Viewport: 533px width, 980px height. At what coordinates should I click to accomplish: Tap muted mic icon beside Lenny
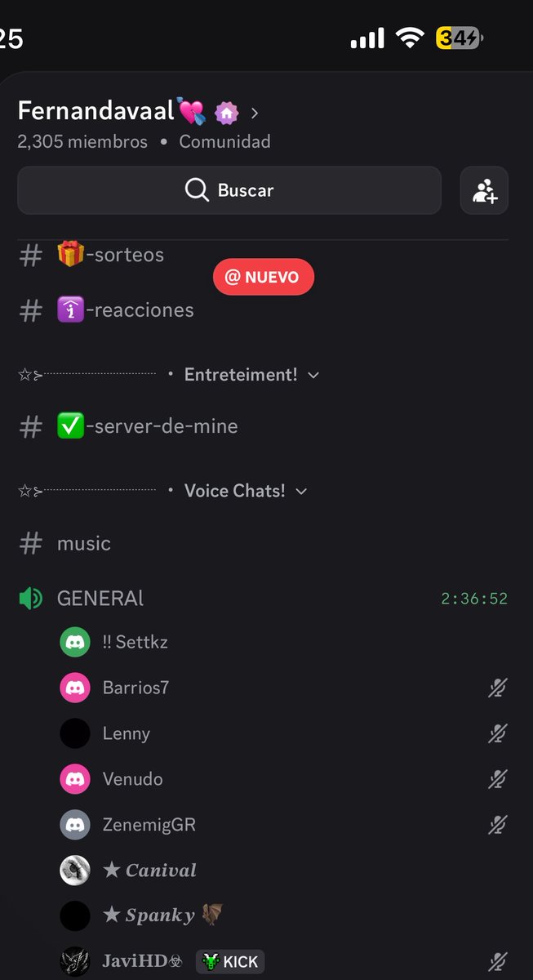[x=497, y=733]
